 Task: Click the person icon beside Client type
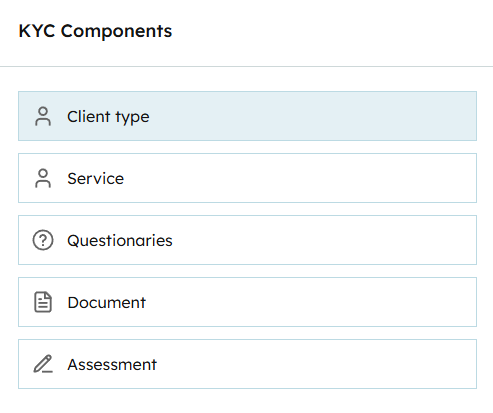point(43,116)
